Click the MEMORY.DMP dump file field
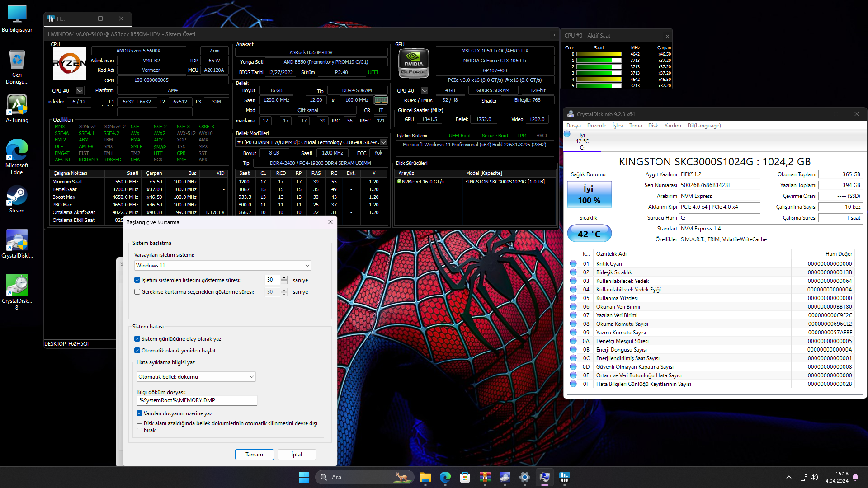 click(197, 400)
